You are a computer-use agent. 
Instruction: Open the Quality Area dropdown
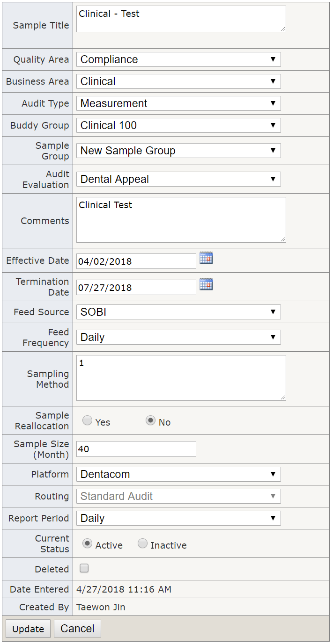coord(178,59)
